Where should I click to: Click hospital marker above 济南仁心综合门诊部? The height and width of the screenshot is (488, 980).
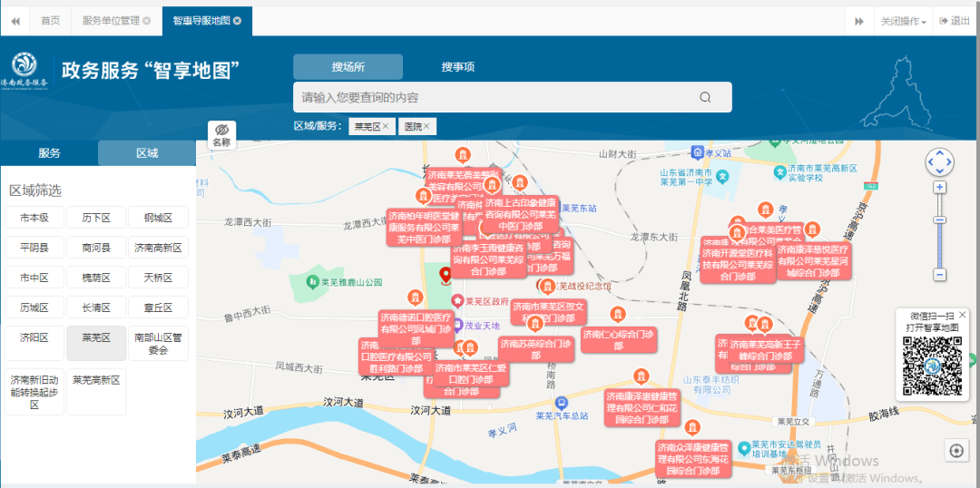click(x=618, y=314)
